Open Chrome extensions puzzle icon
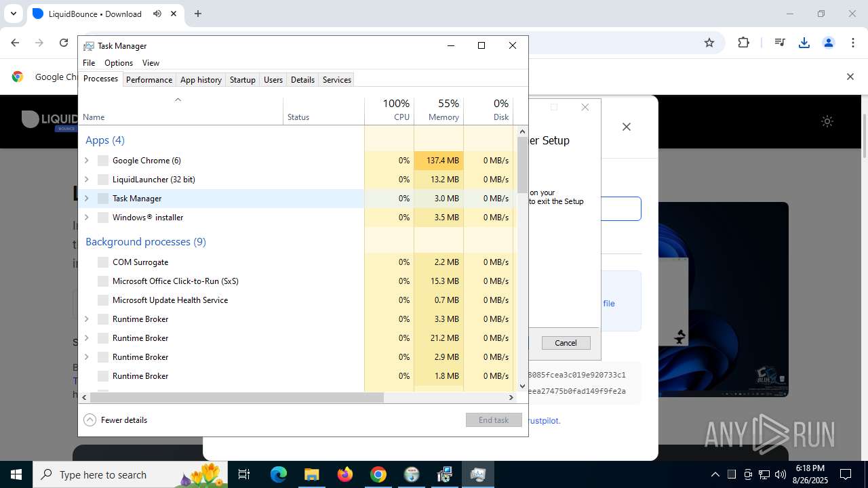This screenshot has width=868, height=488. point(744,43)
